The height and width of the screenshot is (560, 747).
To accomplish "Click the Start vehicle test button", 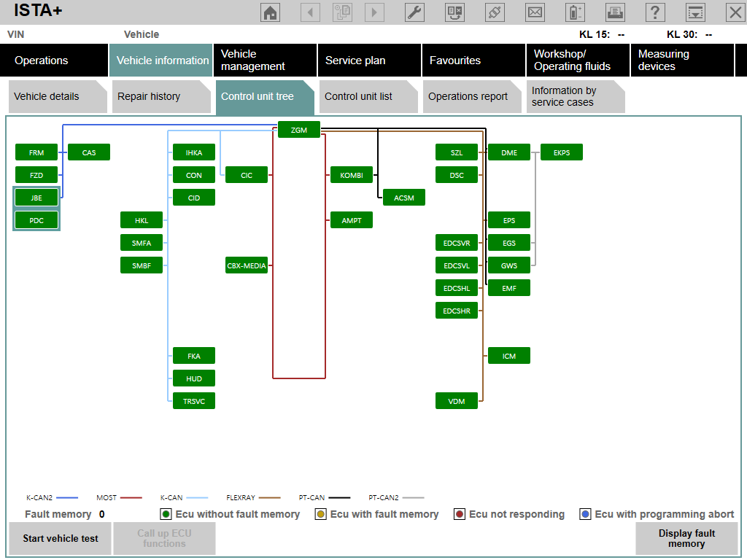I will click(x=60, y=539).
